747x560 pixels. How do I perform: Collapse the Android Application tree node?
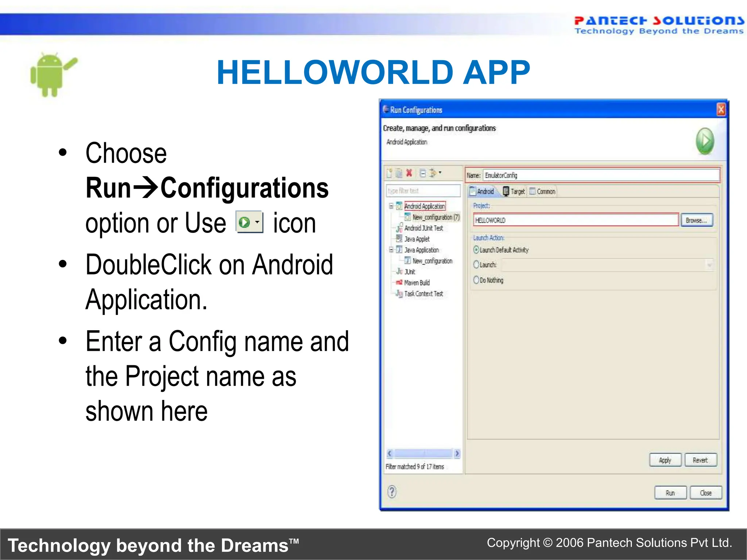point(391,206)
